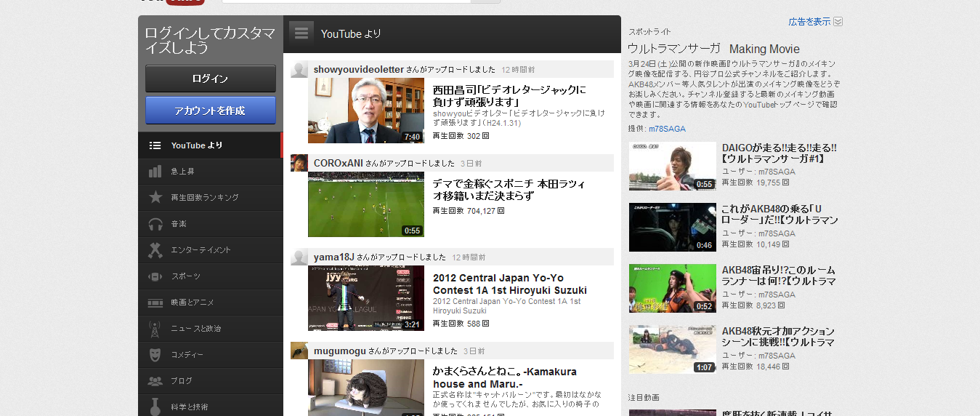This screenshot has height=416, width=980.
Task: Select エンターテイメント category
Action: point(211,250)
